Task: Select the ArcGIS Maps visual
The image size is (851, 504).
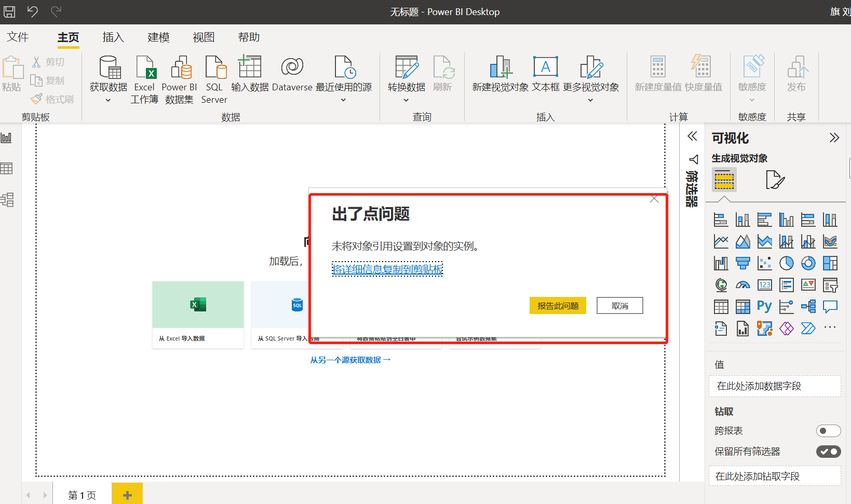Action: click(x=764, y=329)
